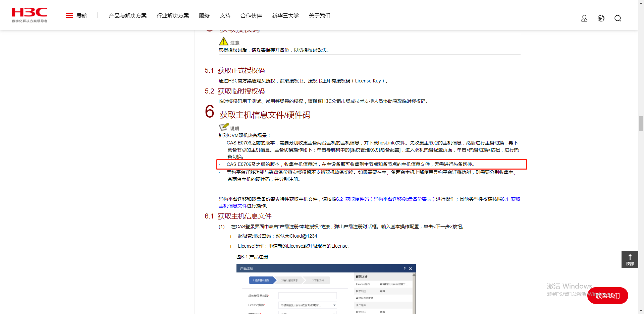Click the sentence 获得授权码后，请妥善保存并备份

coord(274,50)
